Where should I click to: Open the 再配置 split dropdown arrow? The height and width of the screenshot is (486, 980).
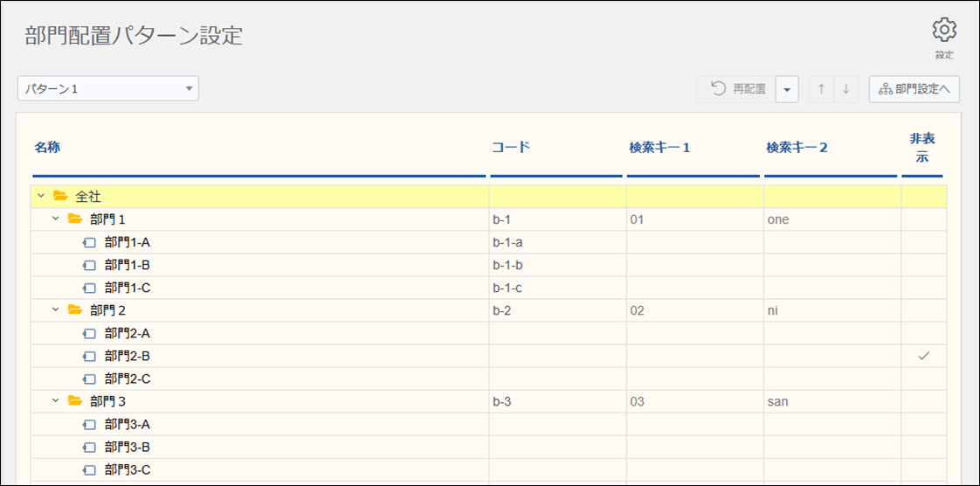click(x=787, y=88)
